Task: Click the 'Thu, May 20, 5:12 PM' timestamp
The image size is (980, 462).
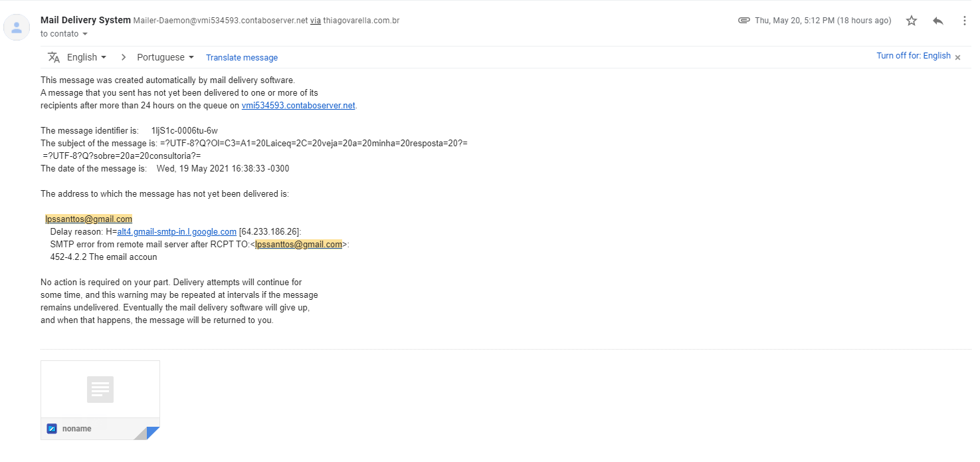Action: (823, 21)
